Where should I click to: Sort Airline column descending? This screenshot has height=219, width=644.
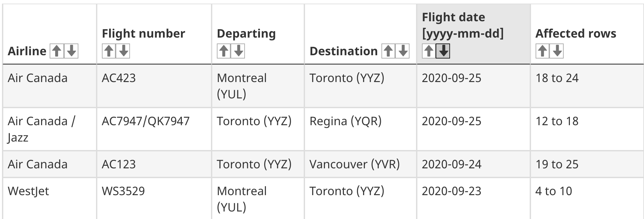point(72,51)
